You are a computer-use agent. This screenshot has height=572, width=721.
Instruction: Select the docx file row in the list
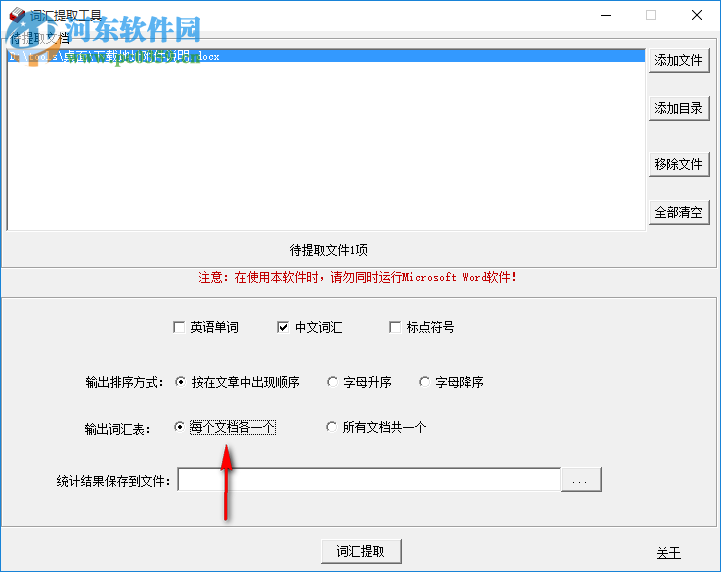[326, 56]
